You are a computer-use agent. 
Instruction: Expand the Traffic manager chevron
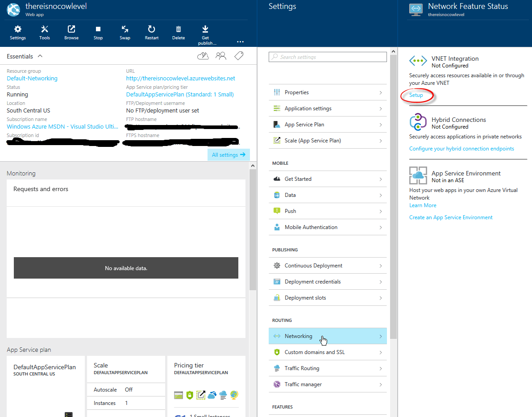pyautogui.click(x=381, y=384)
